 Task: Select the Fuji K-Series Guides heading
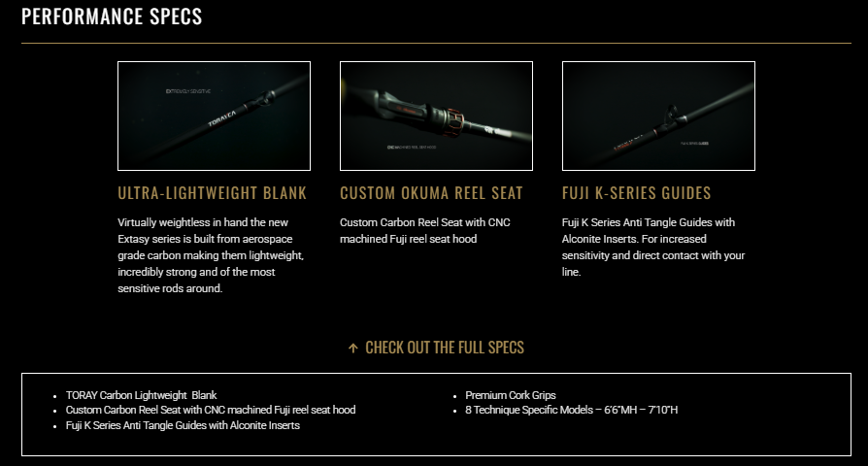637,192
